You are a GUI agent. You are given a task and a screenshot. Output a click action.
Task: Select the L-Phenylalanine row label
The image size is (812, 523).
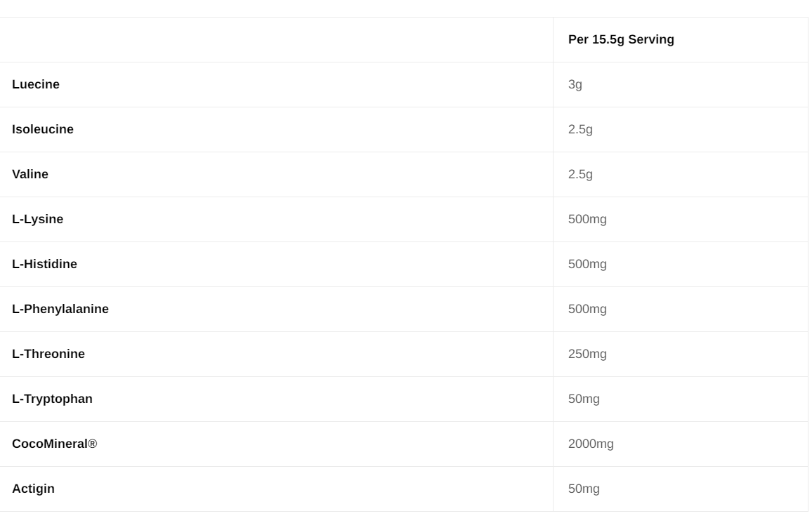pyautogui.click(x=60, y=309)
